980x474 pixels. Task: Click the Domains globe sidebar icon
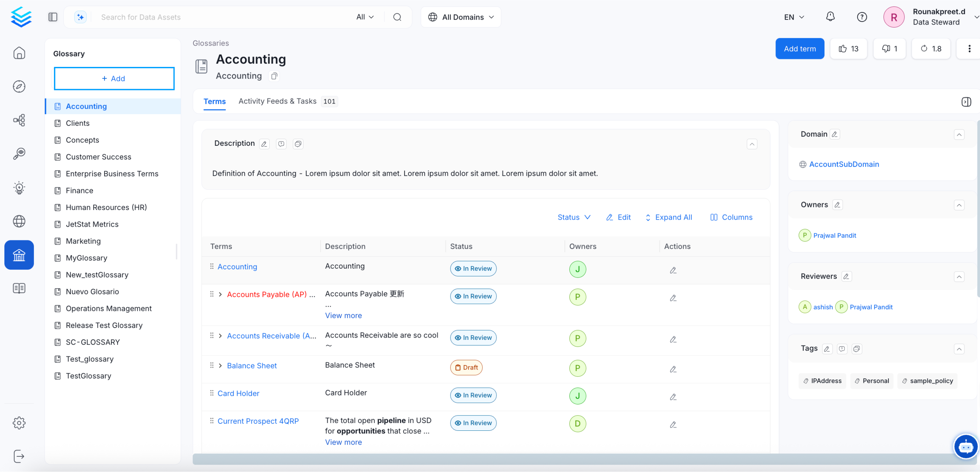click(x=19, y=222)
